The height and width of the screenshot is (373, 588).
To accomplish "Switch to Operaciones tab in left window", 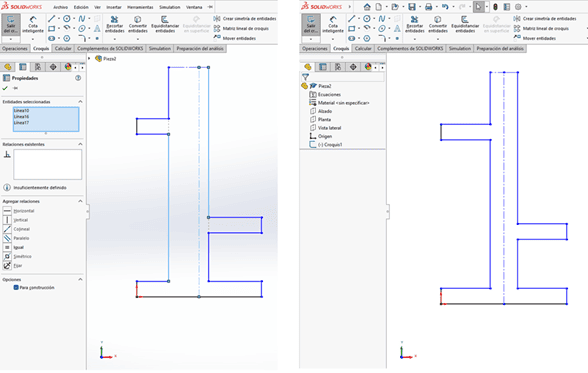I will (15, 48).
